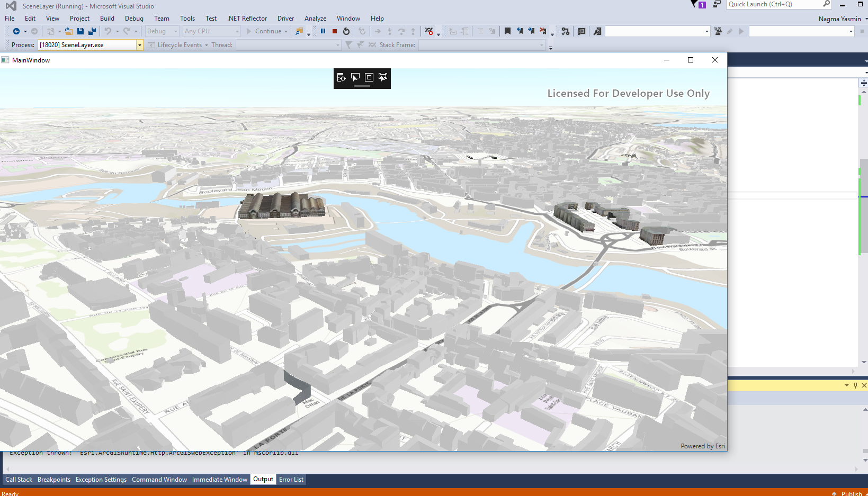Toggle display layout adorners in overlay

pyautogui.click(x=369, y=77)
